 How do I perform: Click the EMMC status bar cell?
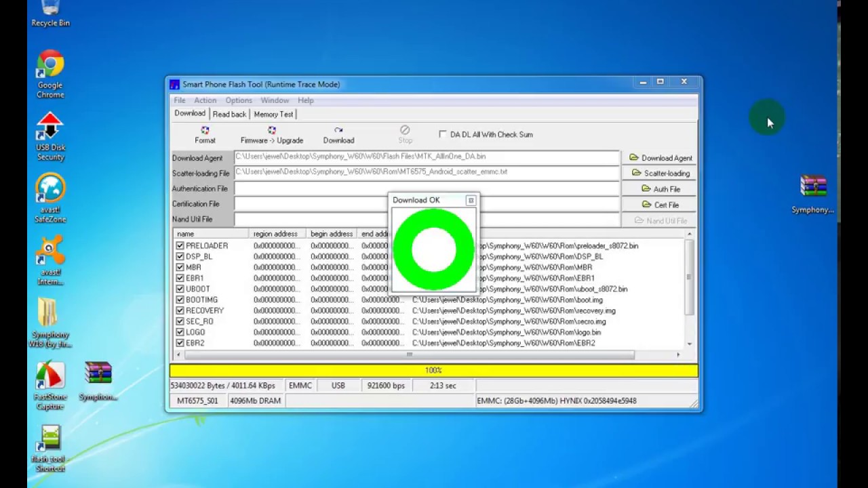pos(300,386)
